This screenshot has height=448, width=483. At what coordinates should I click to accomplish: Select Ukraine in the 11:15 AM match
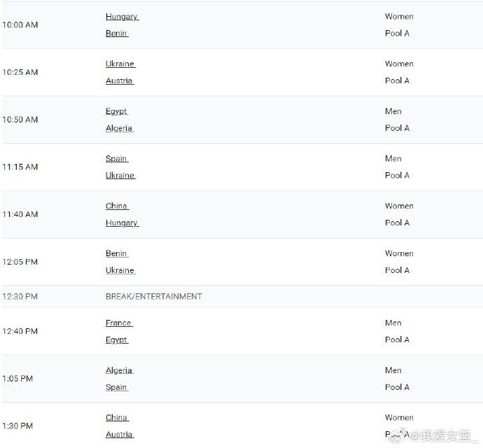coord(120,176)
